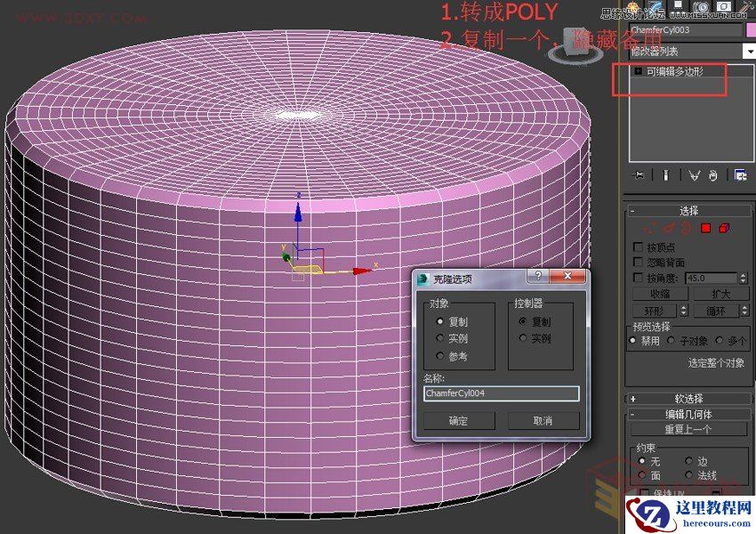The height and width of the screenshot is (534, 756).
Task: Click the Make Unique icon
Action: 695,175
